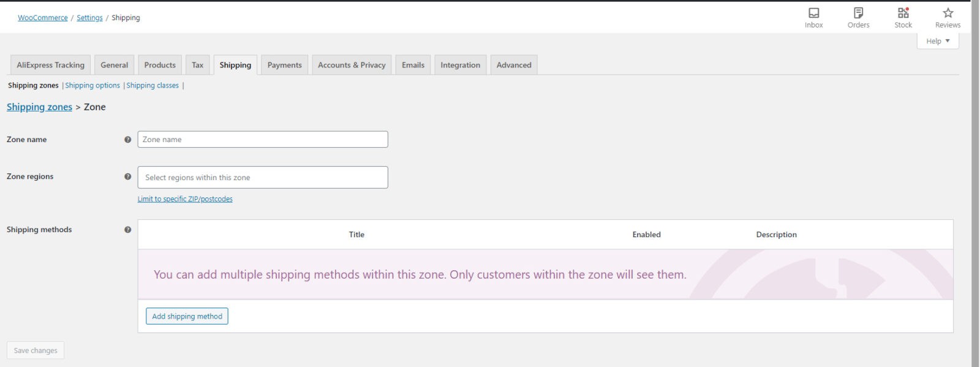The height and width of the screenshot is (367, 980).
Task: Select the Shipping tab
Action: pos(235,65)
